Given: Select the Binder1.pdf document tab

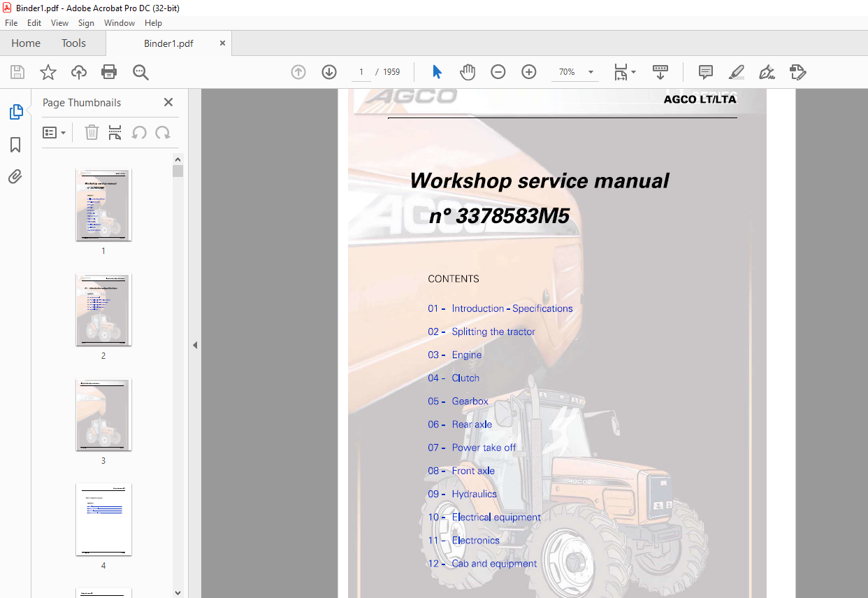Looking at the screenshot, I should pos(168,43).
